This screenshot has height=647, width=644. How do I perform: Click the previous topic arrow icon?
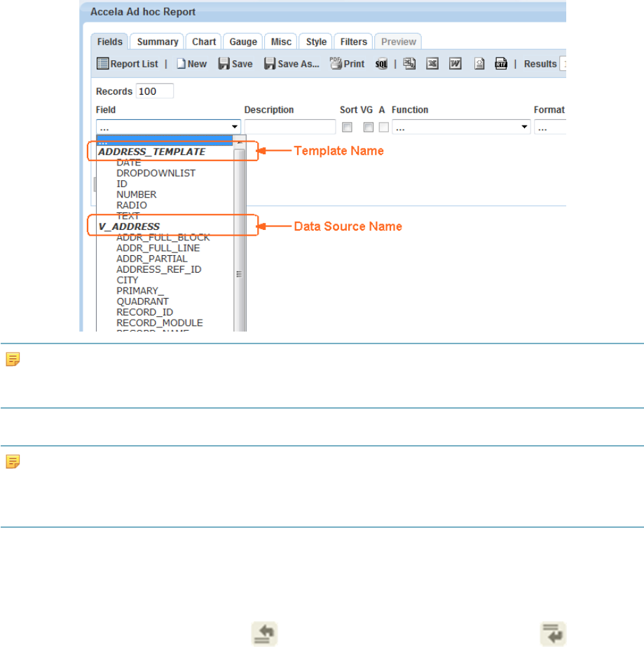[x=264, y=634]
